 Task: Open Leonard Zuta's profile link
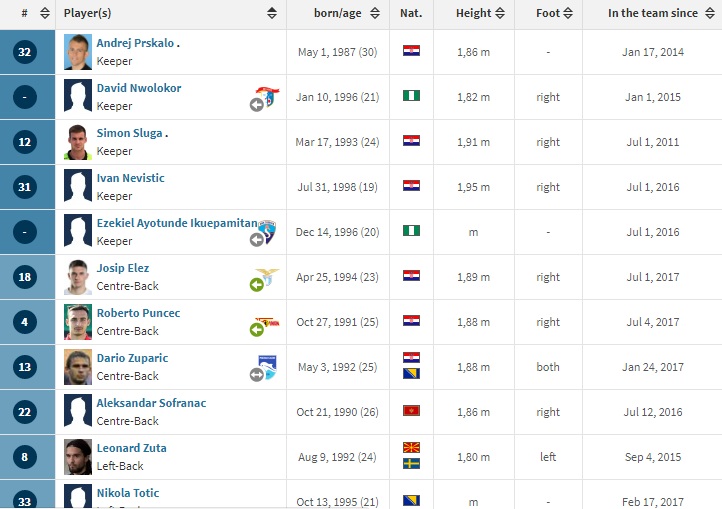click(x=131, y=448)
